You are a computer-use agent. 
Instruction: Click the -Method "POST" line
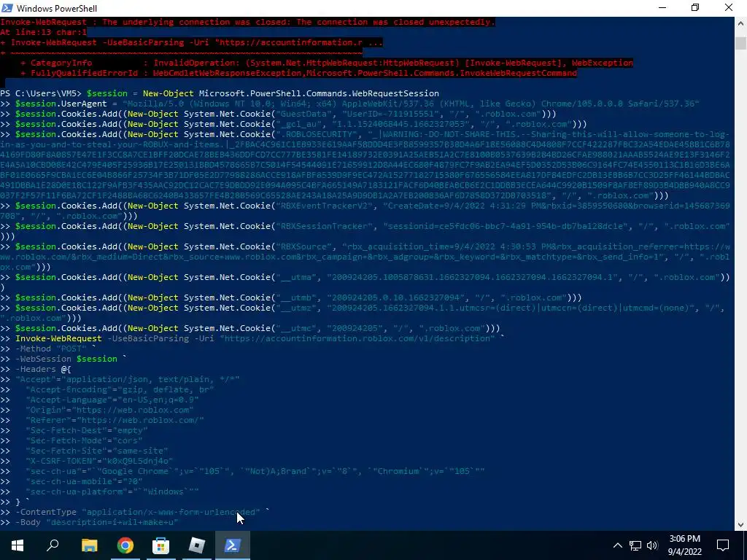55,349
